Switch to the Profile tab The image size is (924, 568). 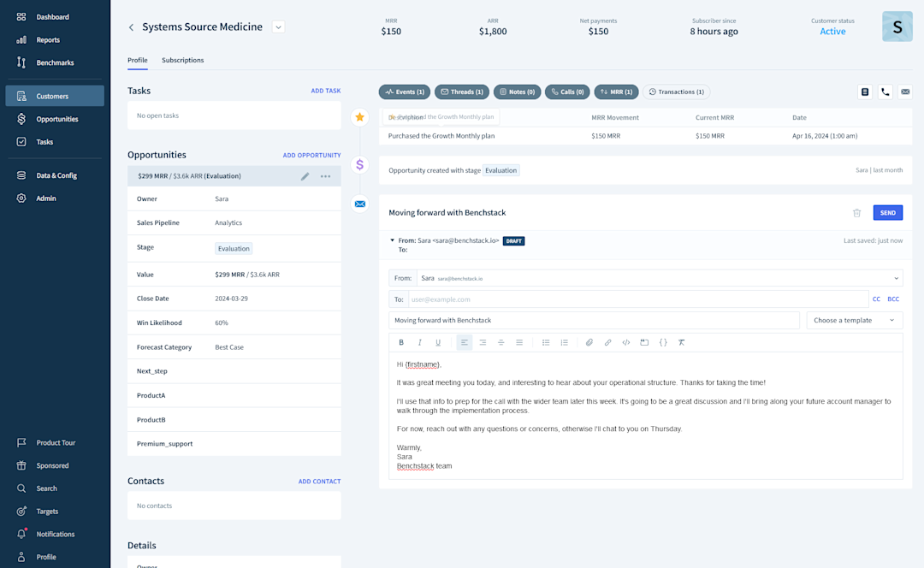pos(137,60)
